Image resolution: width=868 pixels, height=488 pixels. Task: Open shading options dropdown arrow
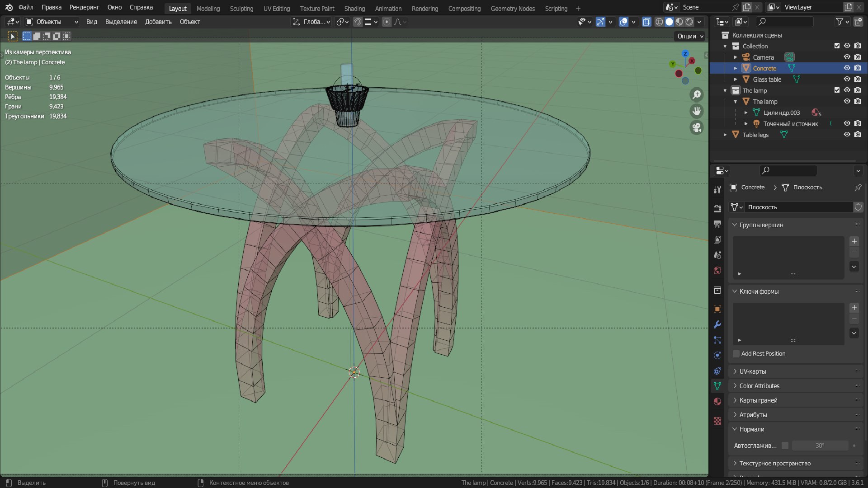pos(699,22)
